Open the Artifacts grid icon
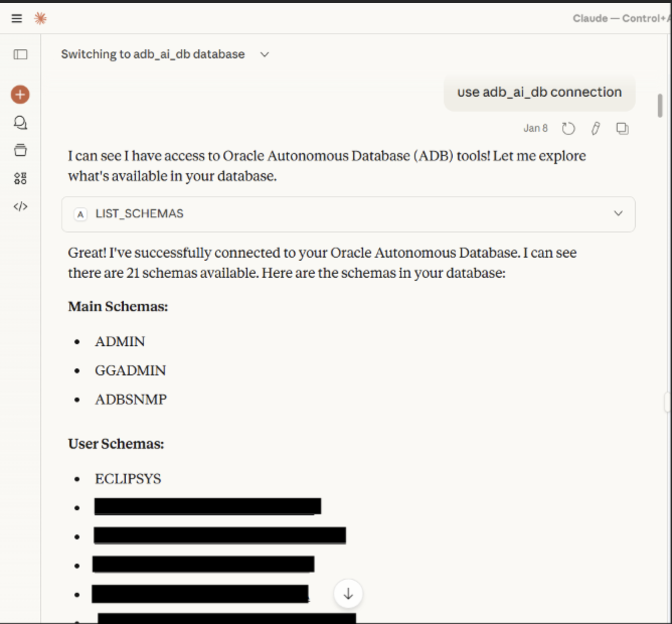 (x=20, y=178)
